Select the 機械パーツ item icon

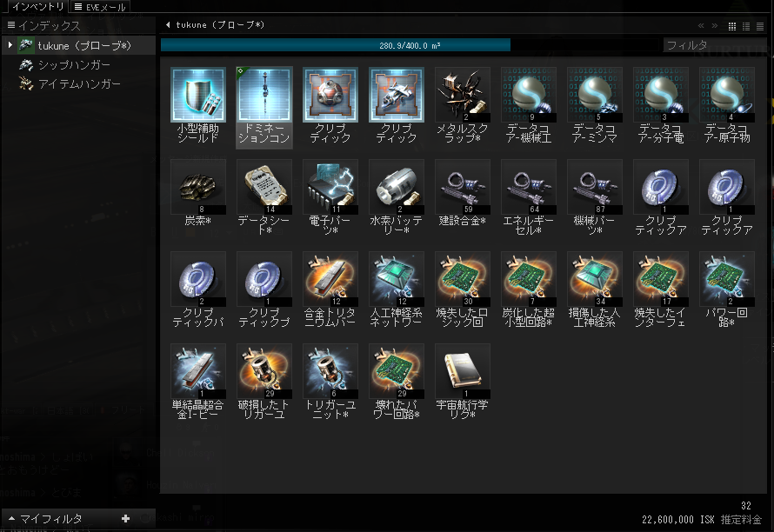tap(595, 187)
